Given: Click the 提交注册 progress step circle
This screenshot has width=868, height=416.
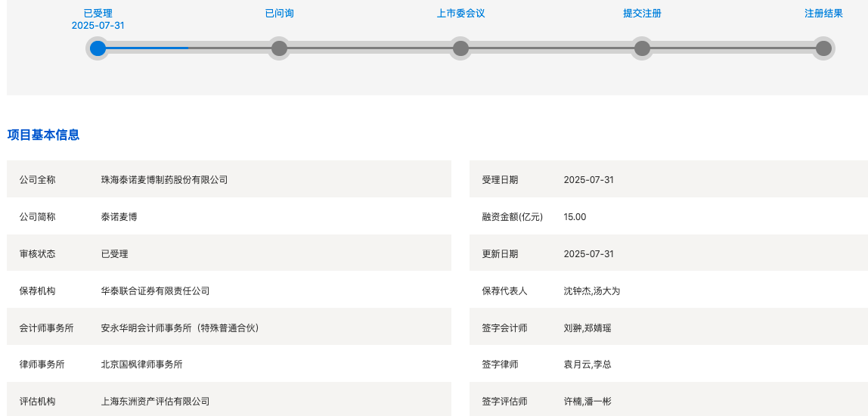Looking at the screenshot, I should tap(642, 48).
